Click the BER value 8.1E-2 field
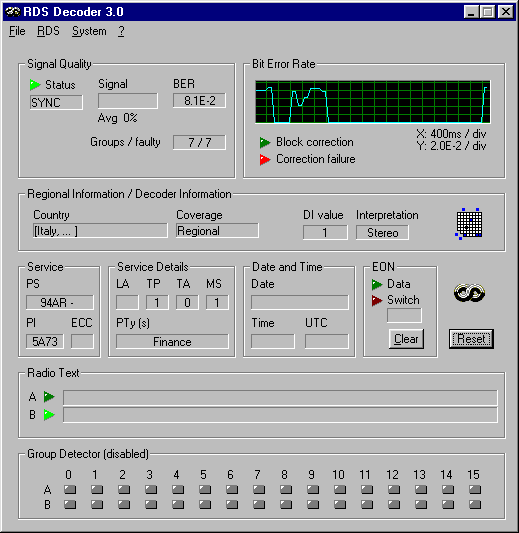The image size is (519, 533). tap(199, 101)
